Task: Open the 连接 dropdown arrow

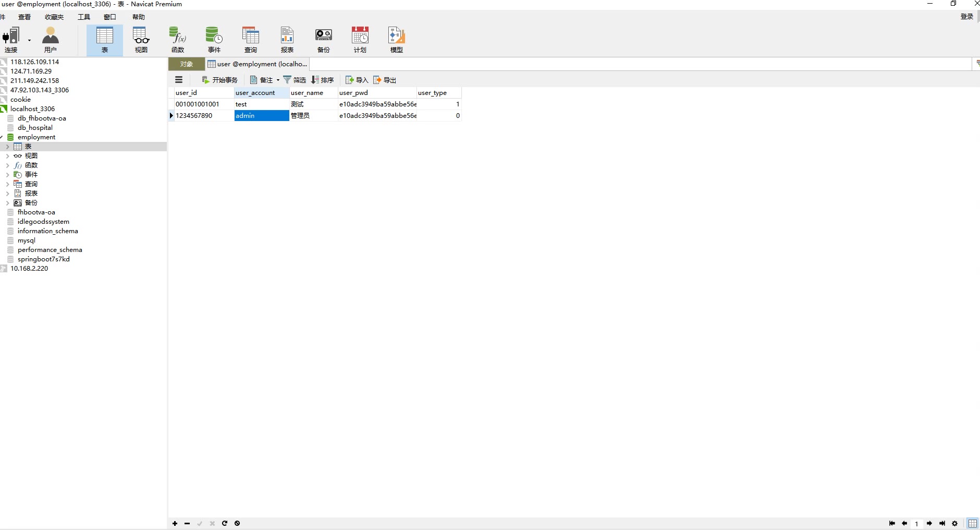Action: [x=29, y=40]
